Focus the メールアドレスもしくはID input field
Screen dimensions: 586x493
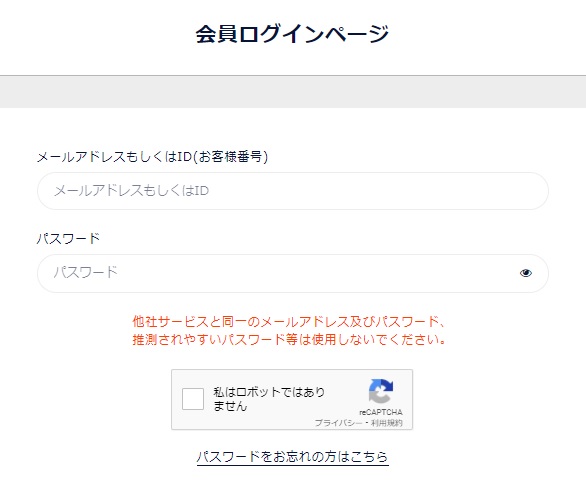293,191
